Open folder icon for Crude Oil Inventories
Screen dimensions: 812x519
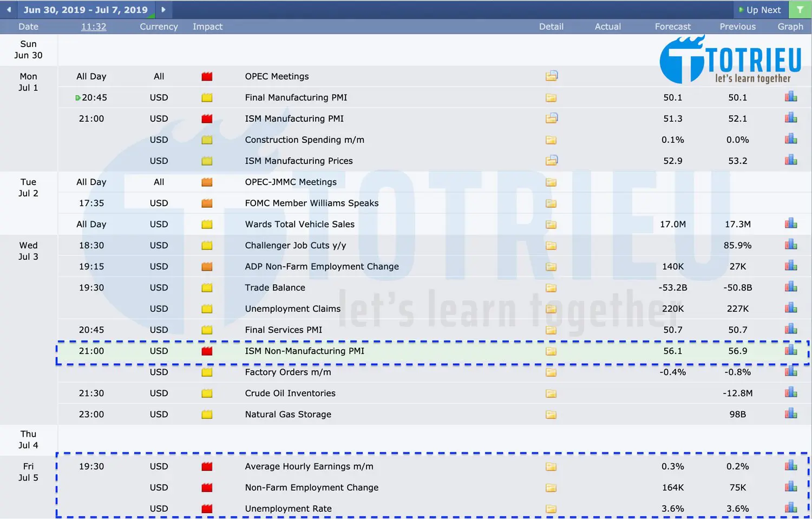point(551,393)
